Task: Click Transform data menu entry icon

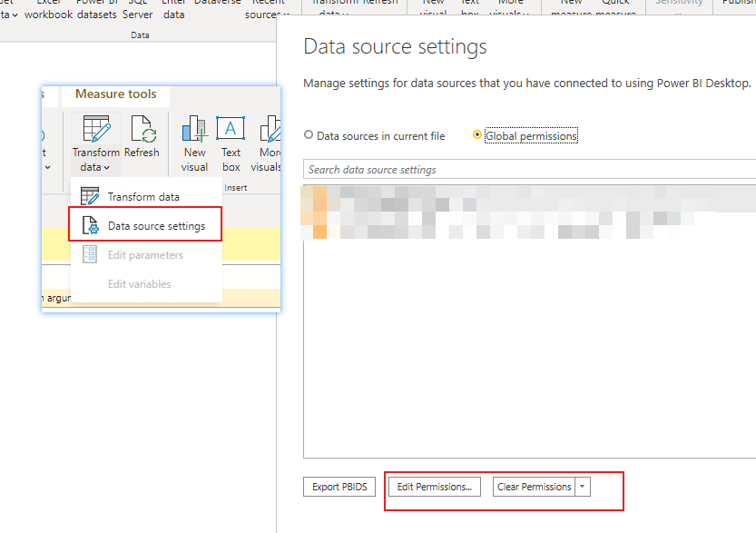Action: 90,196
